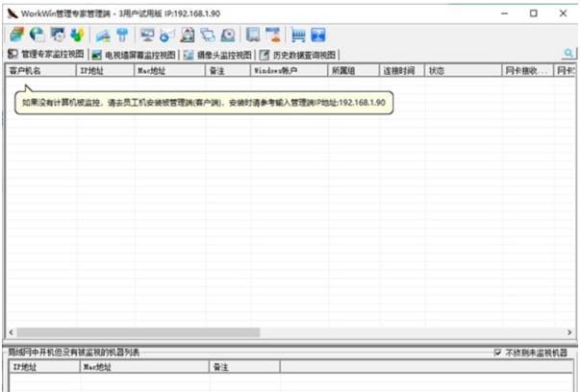Screen dimensions: 580x392
Task: Click the horizontal scrollbar left arrow
Action: tap(12, 332)
